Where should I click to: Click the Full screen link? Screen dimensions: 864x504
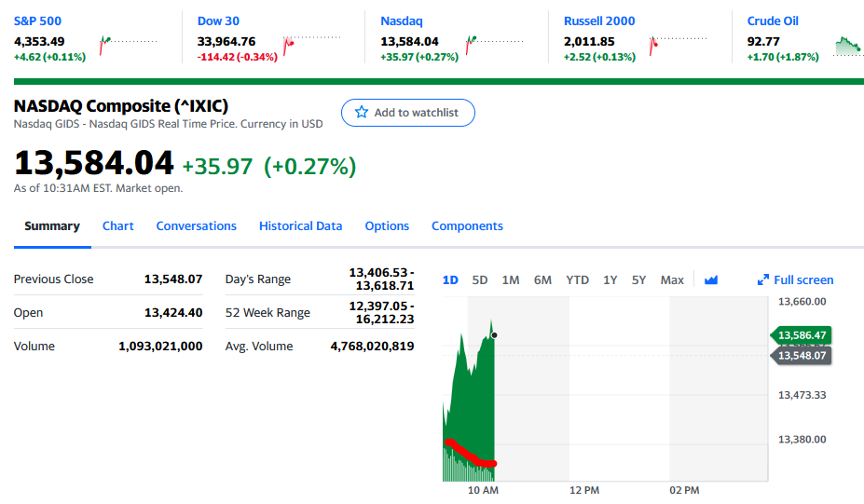(x=803, y=279)
